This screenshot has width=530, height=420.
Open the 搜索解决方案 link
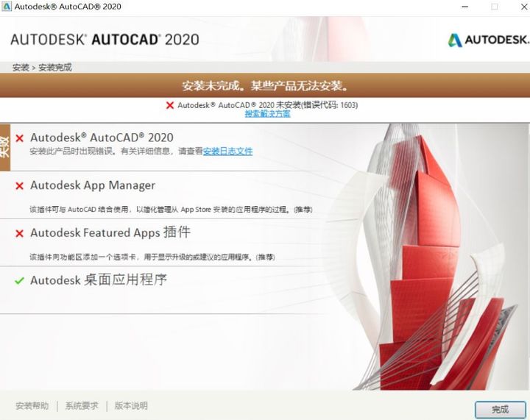267,114
